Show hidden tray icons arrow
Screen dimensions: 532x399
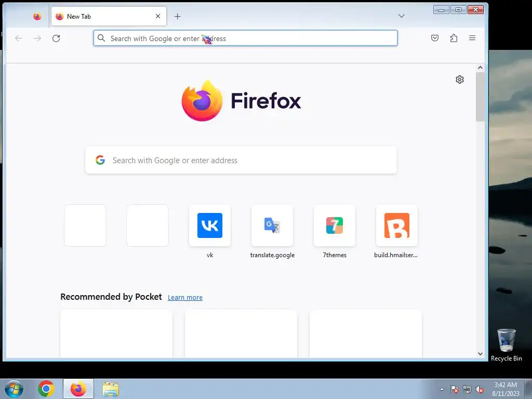coord(442,389)
